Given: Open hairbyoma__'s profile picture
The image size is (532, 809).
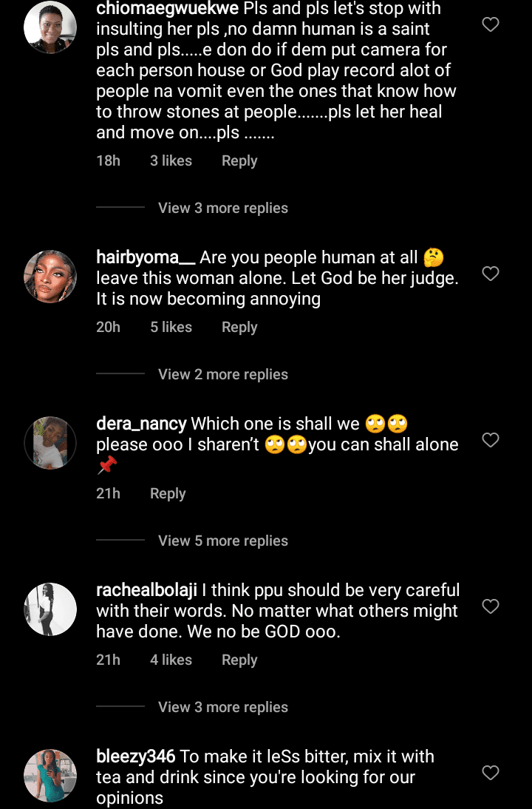Looking at the screenshot, I should pos(50,277).
